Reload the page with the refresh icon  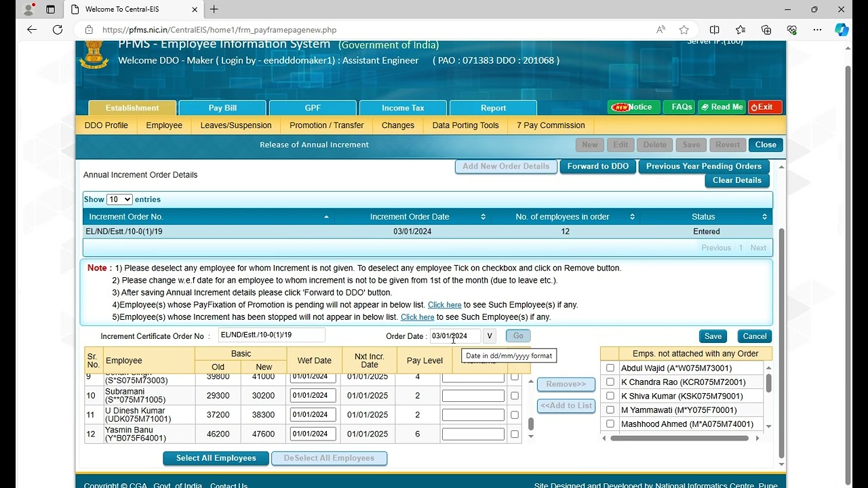pos(58,30)
